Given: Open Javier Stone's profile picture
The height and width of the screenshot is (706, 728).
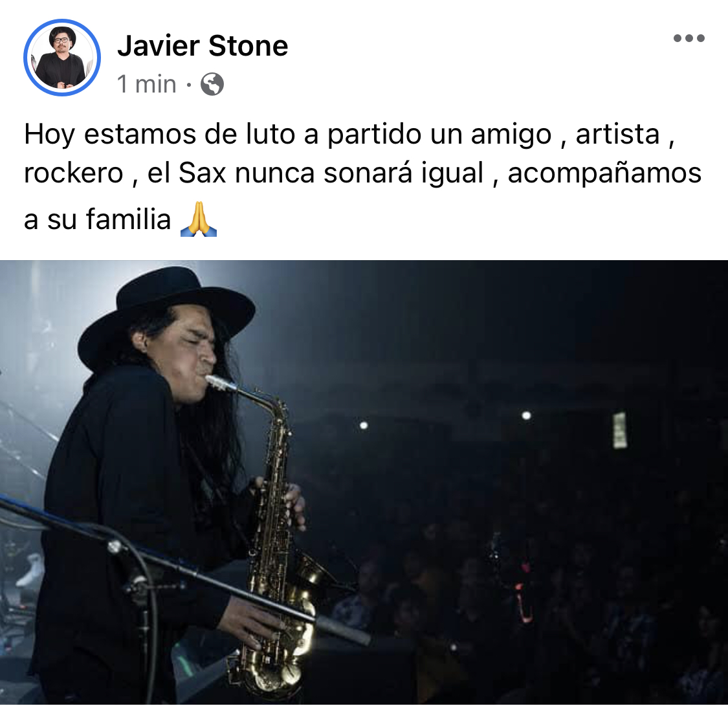Looking at the screenshot, I should point(62,58).
